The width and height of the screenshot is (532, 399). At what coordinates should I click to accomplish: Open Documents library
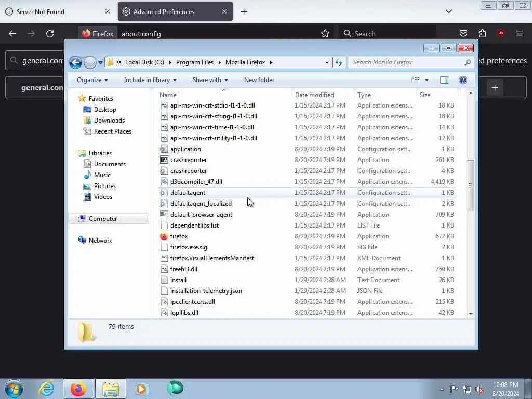pos(110,164)
